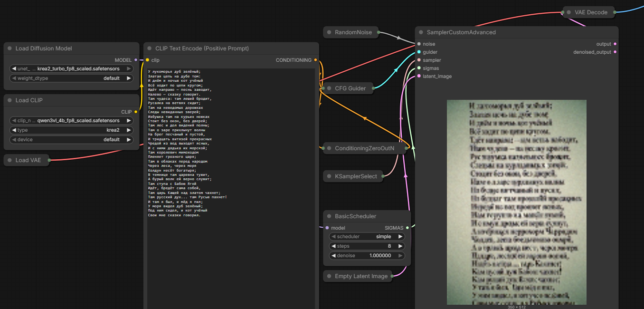Click the SIGMAS output slot on BasicScheduler
The image size is (644, 309).
pyautogui.click(x=407, y=228)
